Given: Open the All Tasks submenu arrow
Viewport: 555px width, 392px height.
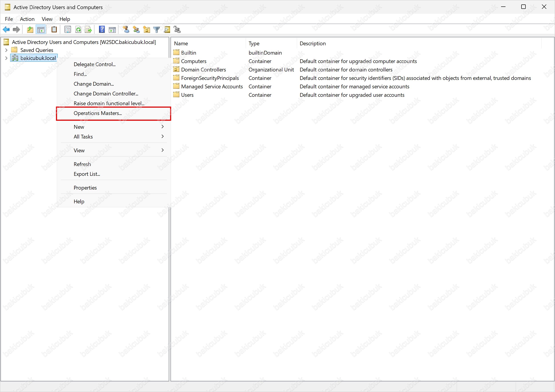Looking at the screenshot, I should 163,136.
